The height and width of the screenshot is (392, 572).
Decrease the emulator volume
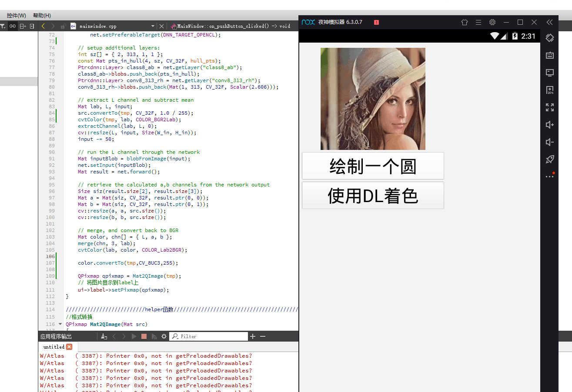point(549,142)
